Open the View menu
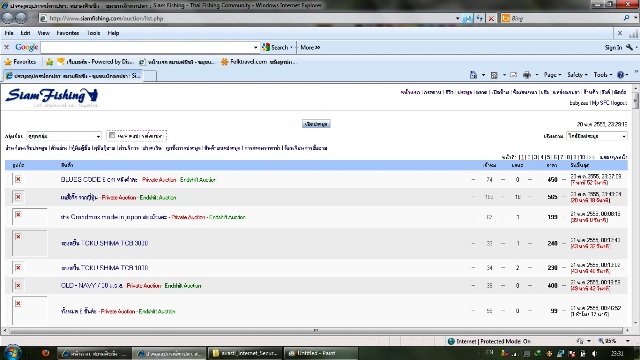The image size is (640, 360). [x=43, y=33]
